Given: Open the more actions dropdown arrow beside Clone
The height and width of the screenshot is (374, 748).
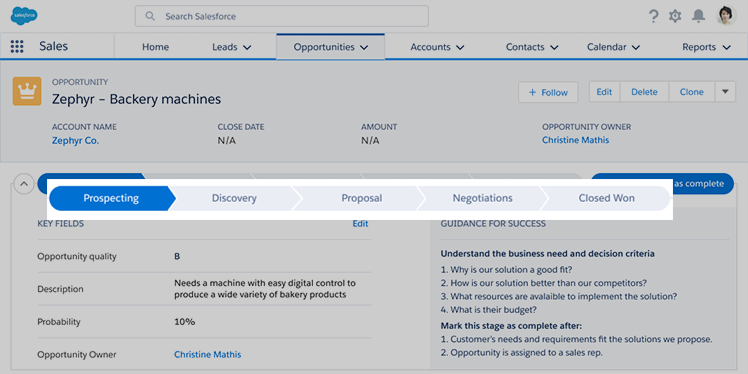Looking at the screenshot, I should [x=725, y=92].
